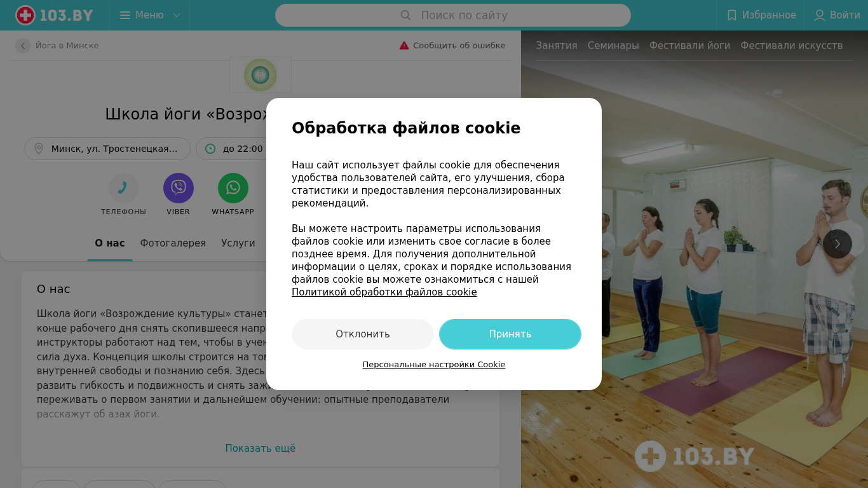Switch to the Фотогалерея tab
This screenshot has height=488, width=868.
click(x=173, y=243)
